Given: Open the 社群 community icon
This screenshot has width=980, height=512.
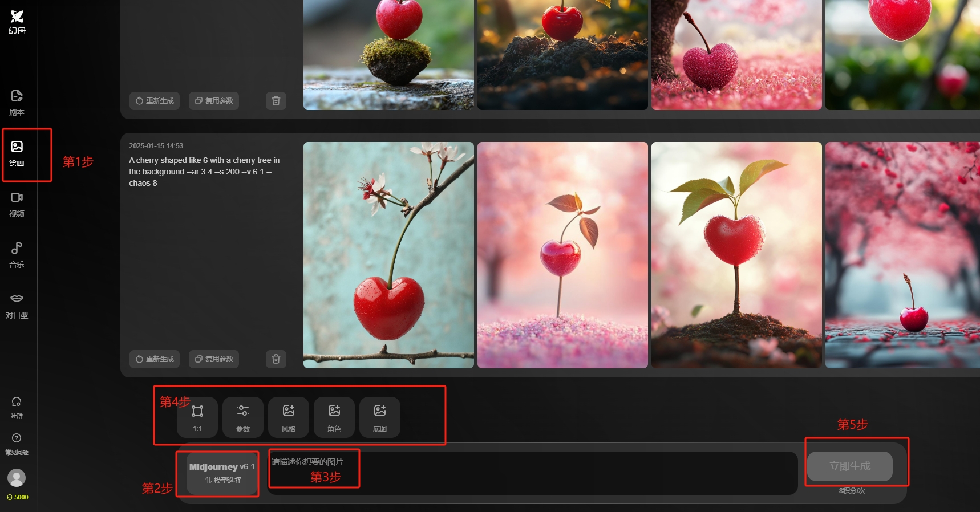Looking at the screenshot, I should click(17, 407).
